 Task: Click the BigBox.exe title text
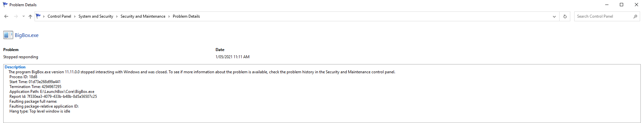point(26,35)
